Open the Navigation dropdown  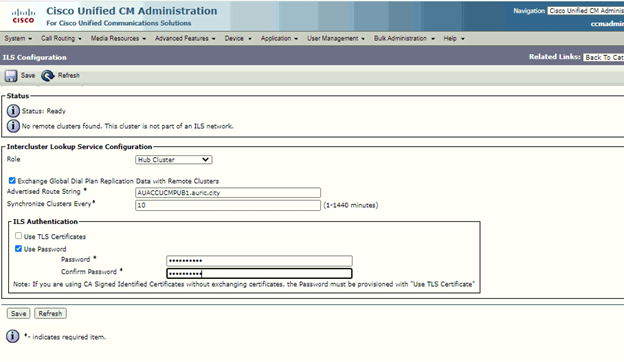pos(585,11)
